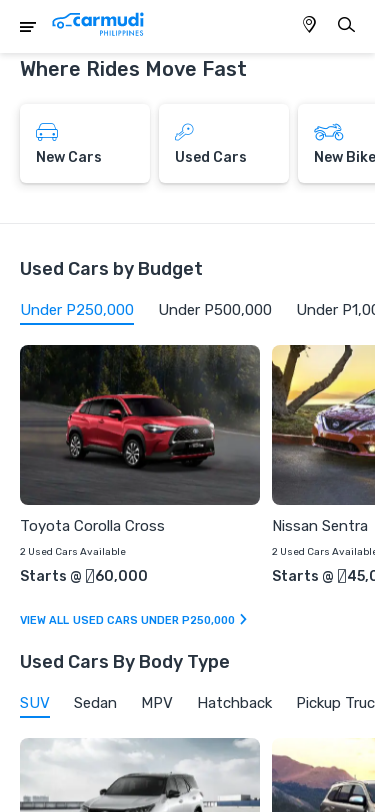The image size is (375, 812).
Task: Click the motorcycle icon in New Bikes card
Action: coord(329,132)
